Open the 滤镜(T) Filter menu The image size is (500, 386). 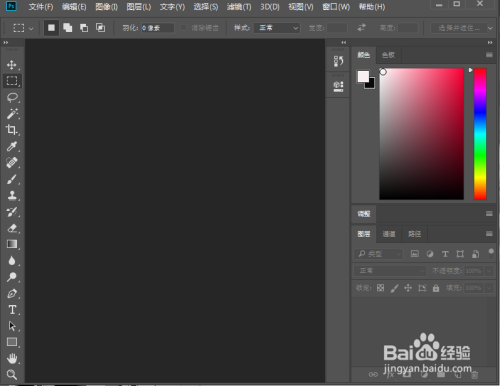click(239, 7)
